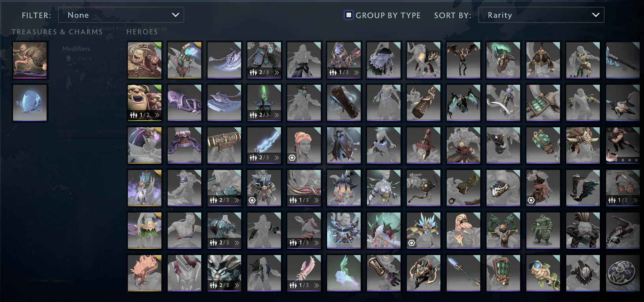Select the green-studded mace gauntlet item
Image resolution: width=644 pixels, height=302 pixels.
[x=543, y=145]
